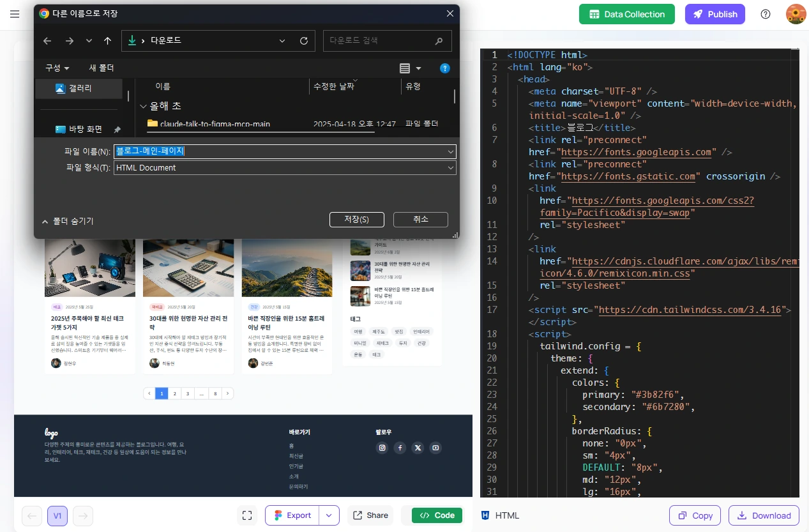Go to previous version arrow
This screenshot has height=532, width=809.
tap(32, 515)
